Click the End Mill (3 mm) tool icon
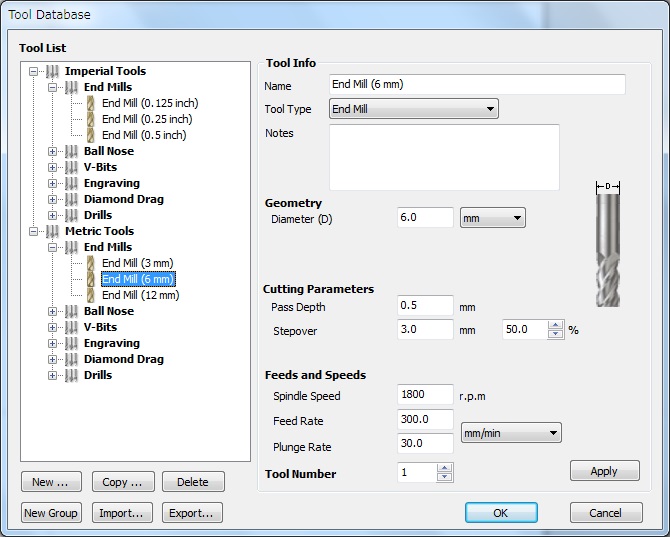Image resolution: width=670 pixels, height=537 pixels. tap(91, 263)
